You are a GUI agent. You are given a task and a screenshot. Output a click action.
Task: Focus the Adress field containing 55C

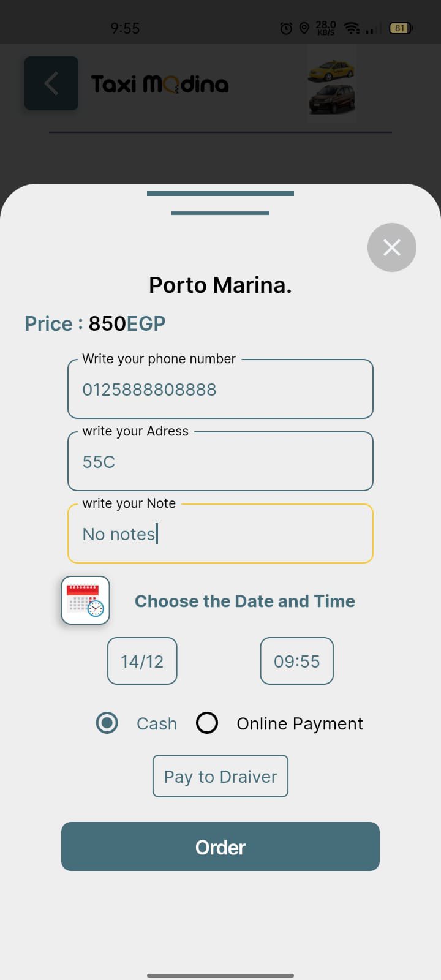click(x=221, y=461)
